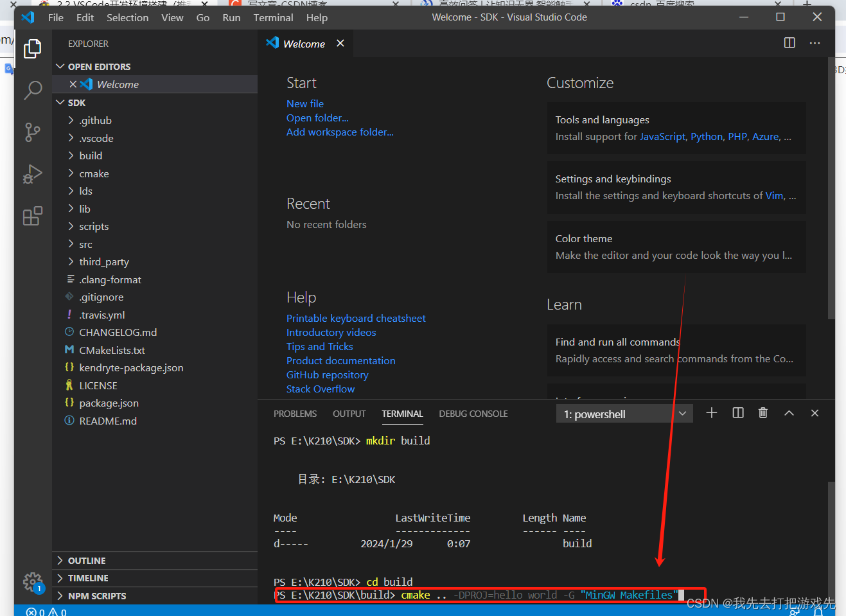Open the Go menu
Screen dimensions: 846x616
(203, 17)
